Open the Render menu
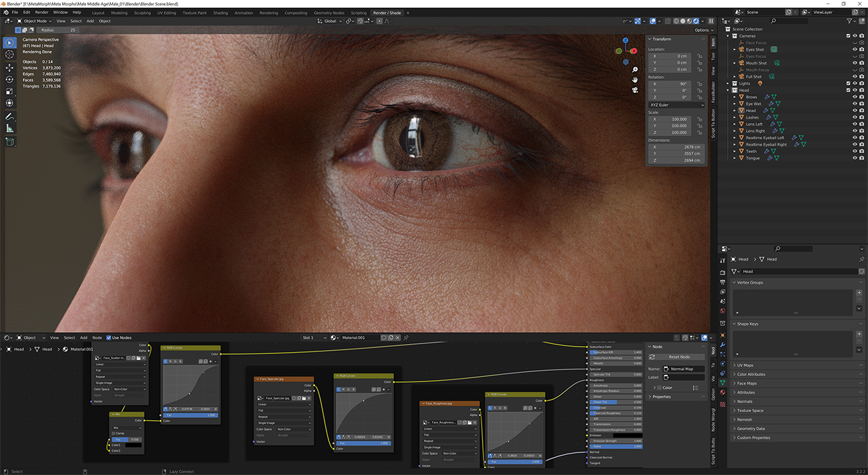 (x=41, y=12)
